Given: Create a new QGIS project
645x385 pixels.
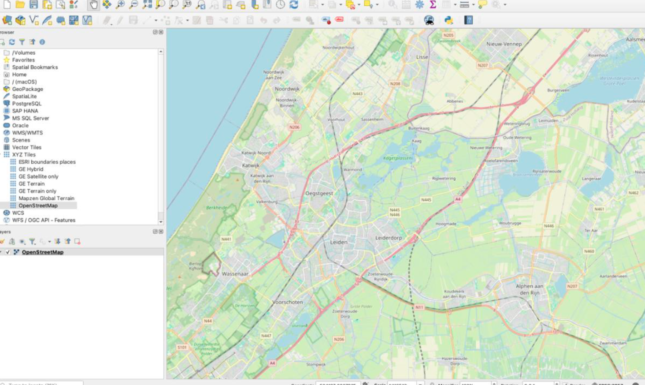Looking at the screenshot, I should tap(7, 5).
